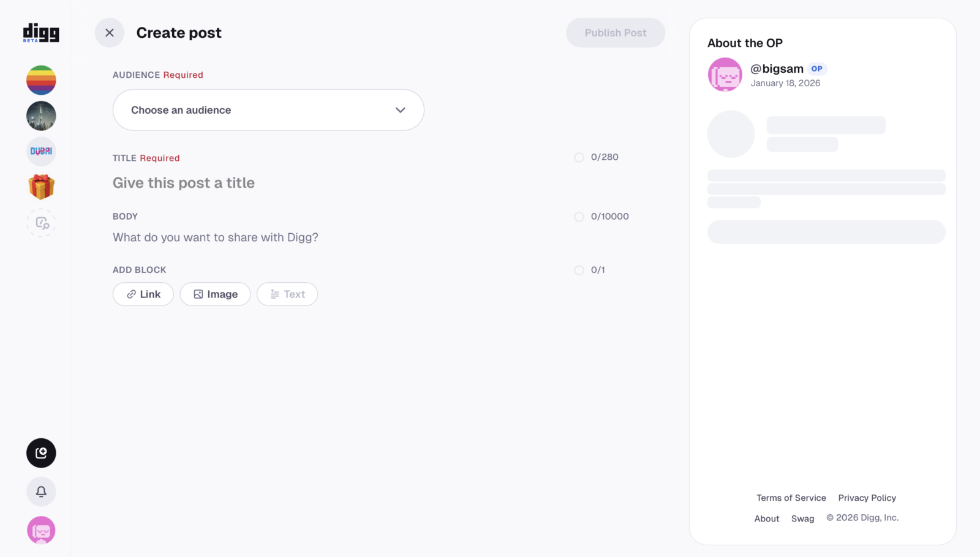This screenshot has width=980, height=557.
Task: Open the rainbow stripes community icon
Action: click(x=41, y=80)
